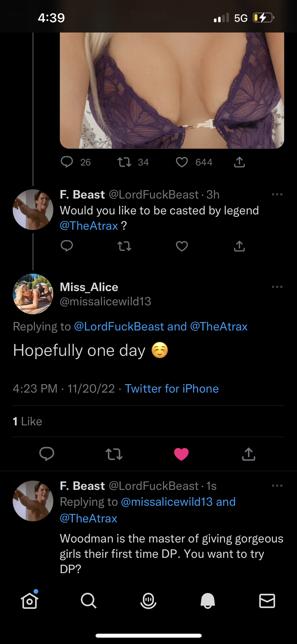Like the photo tweet with 644 likes
Screen dimensions: 297x644
pyautogui.click(x=182, y=162)
